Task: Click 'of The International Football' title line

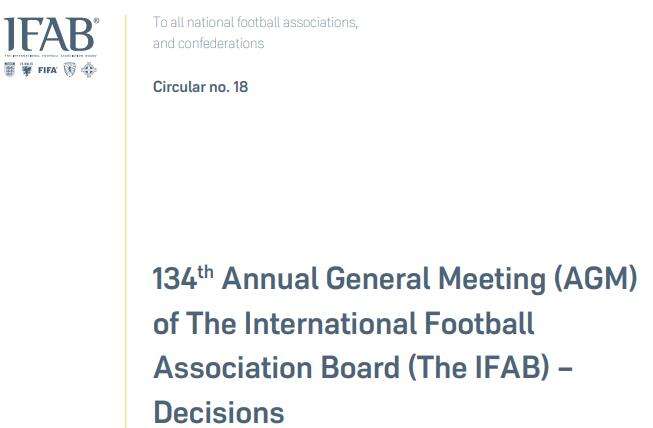Action: click(x=344, y=323)
